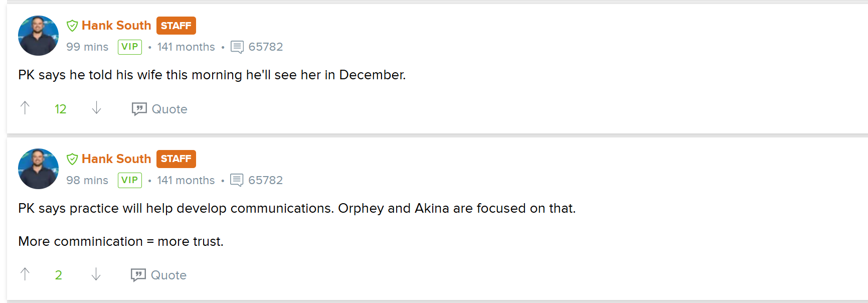The width and height of the screenshot is (868, 303).
Task: Click the VIP badge in first post
Action: (x=130, y=47)
